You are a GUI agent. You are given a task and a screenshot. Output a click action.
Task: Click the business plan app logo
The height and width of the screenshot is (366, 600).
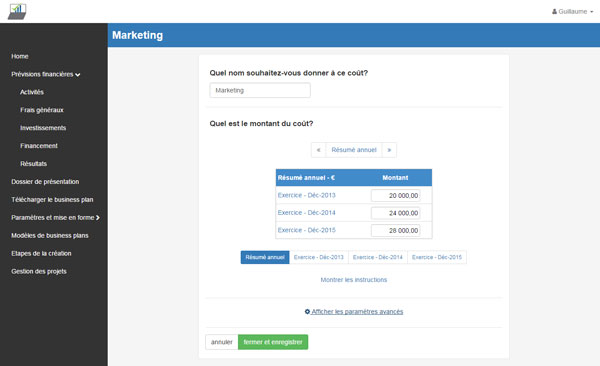coord(17,11)
